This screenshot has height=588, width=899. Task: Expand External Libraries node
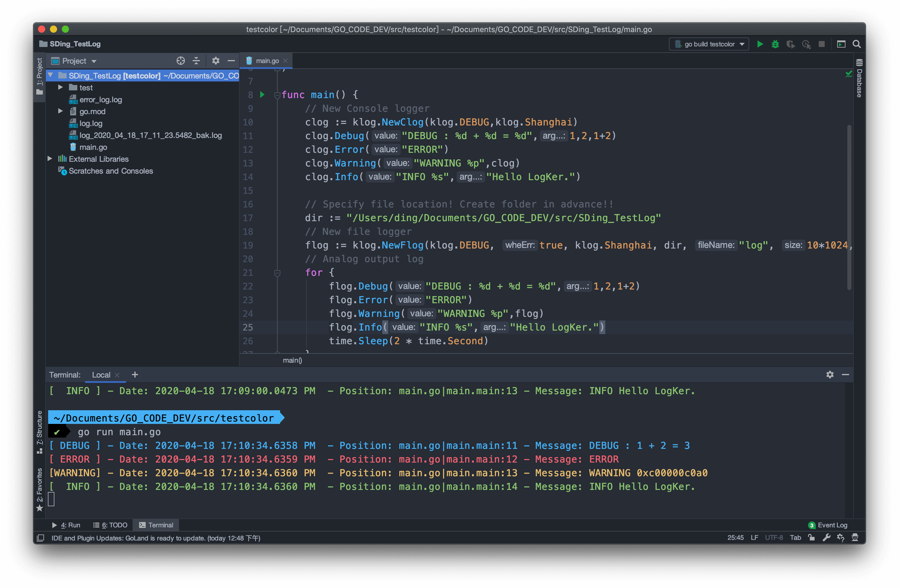pos(50,159)
